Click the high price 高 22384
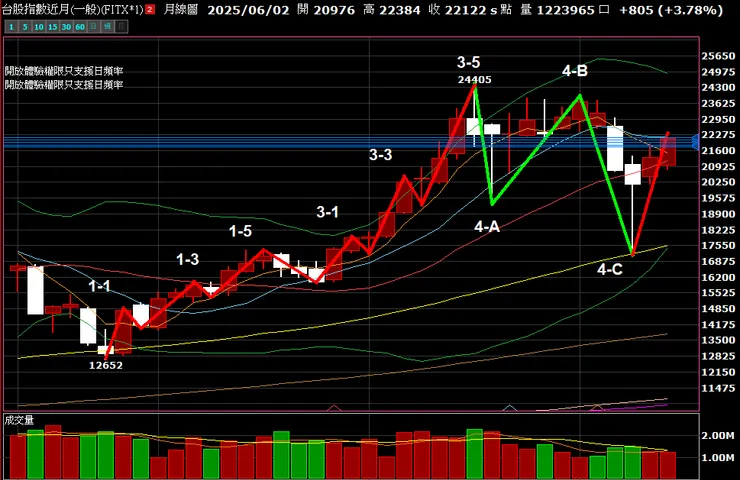 pyautogui.click(x=391, y=10)
